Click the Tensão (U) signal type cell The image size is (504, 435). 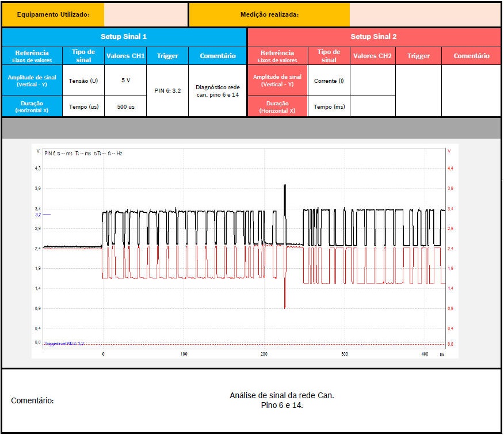(x=83, y=81)
